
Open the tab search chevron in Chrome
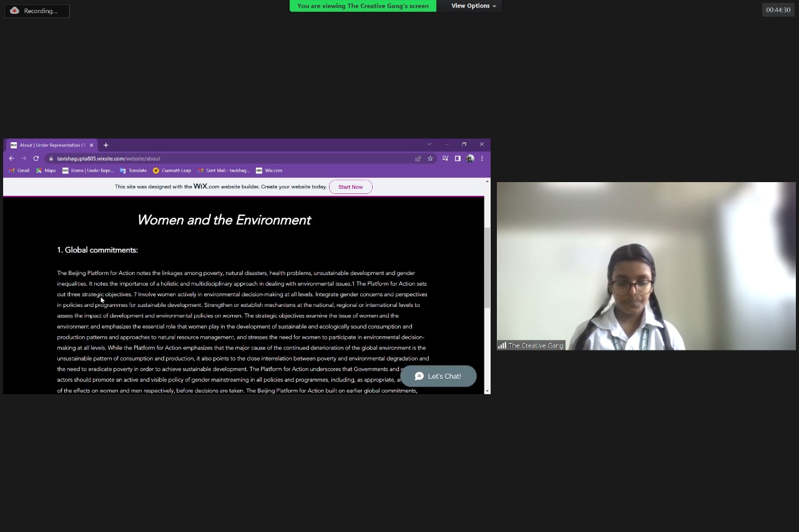tap(429, 145)
